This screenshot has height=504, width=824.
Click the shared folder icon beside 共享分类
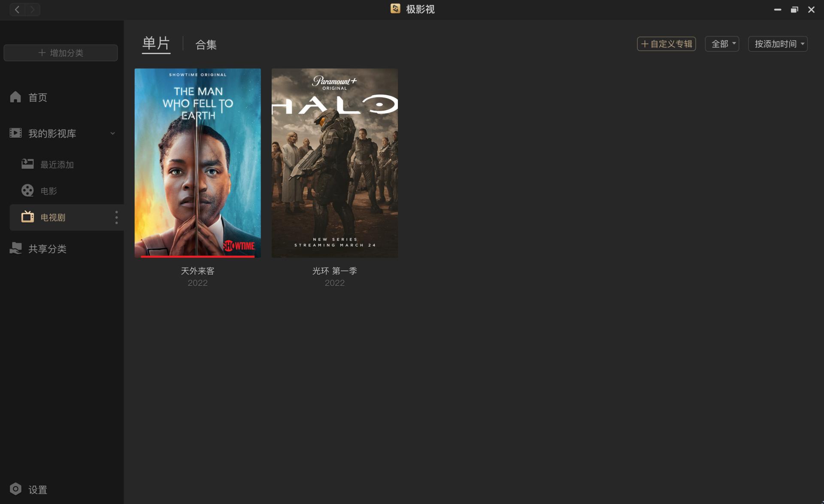tap(16, 248)
